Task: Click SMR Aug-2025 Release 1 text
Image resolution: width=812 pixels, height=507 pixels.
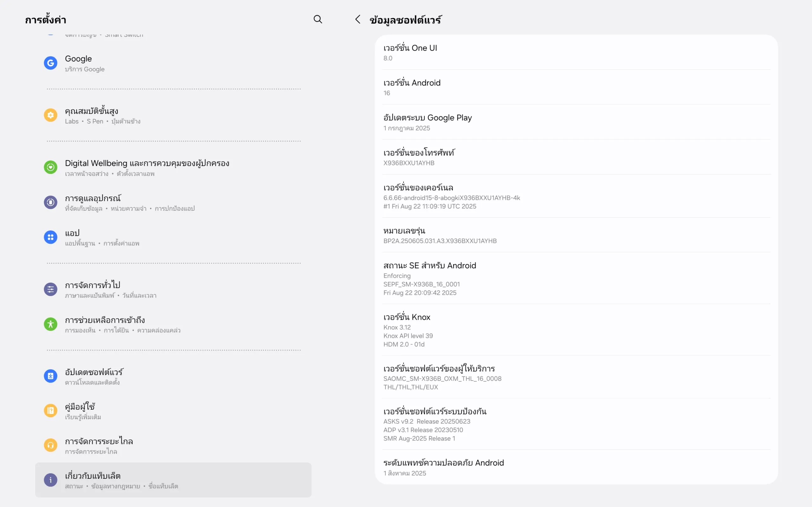Action: coord(419,438)
